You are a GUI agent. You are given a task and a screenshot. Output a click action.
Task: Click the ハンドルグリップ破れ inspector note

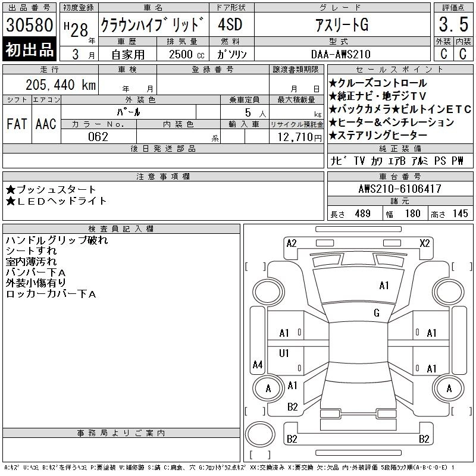pyautogui.click(x=57, y=240)
